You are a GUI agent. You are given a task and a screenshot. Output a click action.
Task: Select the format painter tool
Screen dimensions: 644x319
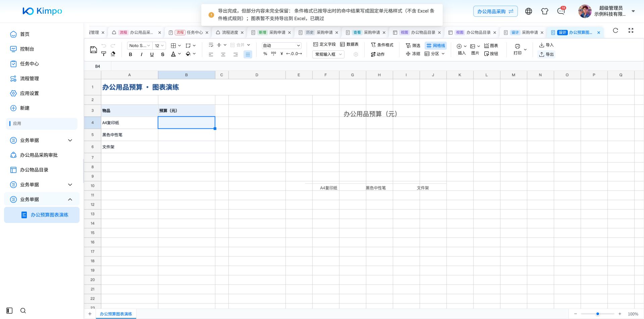(104, 54)
